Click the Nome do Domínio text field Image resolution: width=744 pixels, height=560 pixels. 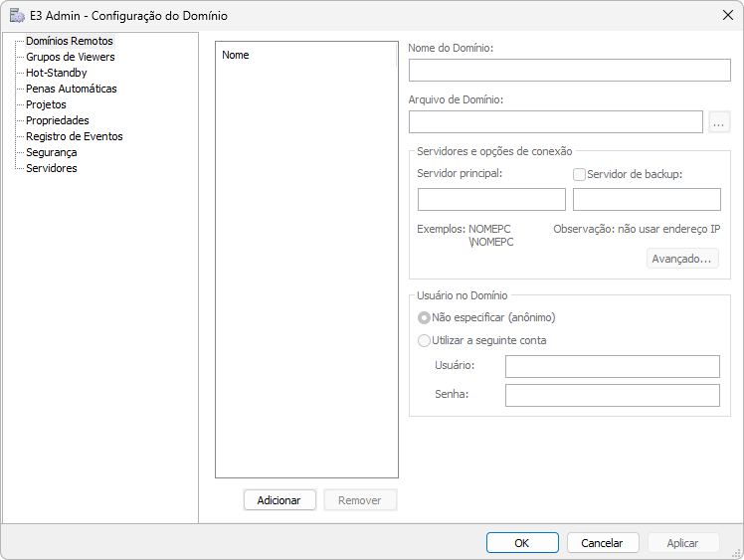pos(569,71)
